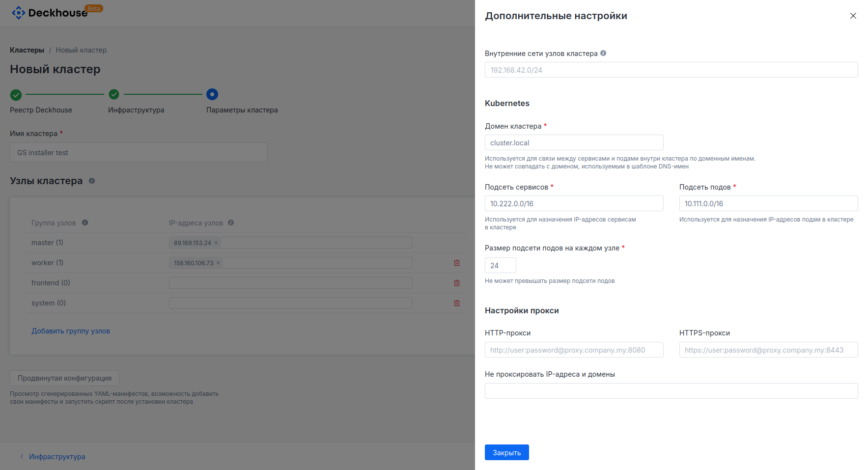Image resolution: width=868 pixels, height=470 pixels.
Task: Click the HTTP-прокси input field
Action: (x=574, y=350)
